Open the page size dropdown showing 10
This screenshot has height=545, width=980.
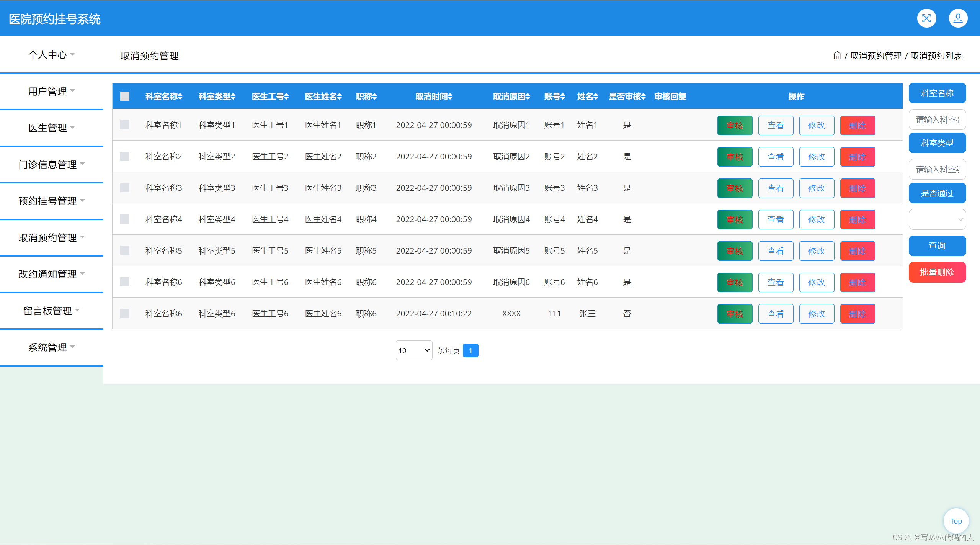click(x=414, y=350)
